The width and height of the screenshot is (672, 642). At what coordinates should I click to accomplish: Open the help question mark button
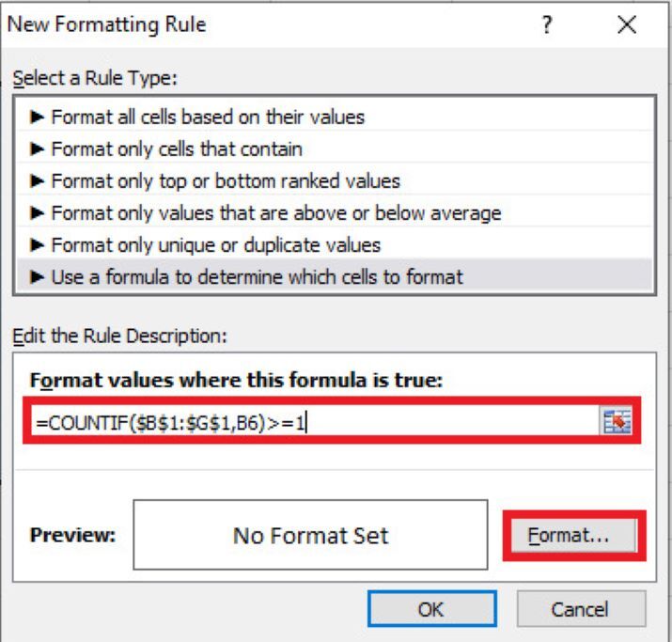pos(545,26)
